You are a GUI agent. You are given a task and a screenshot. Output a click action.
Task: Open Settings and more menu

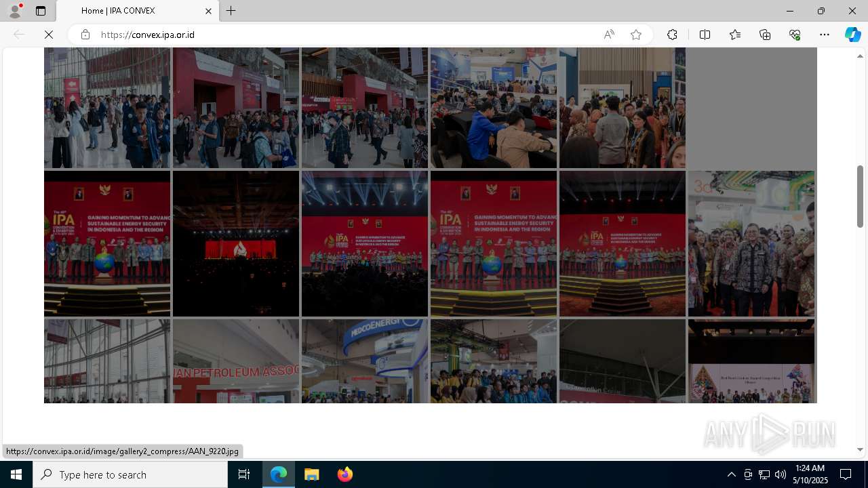pyautogui.click(x=825, y=35)
